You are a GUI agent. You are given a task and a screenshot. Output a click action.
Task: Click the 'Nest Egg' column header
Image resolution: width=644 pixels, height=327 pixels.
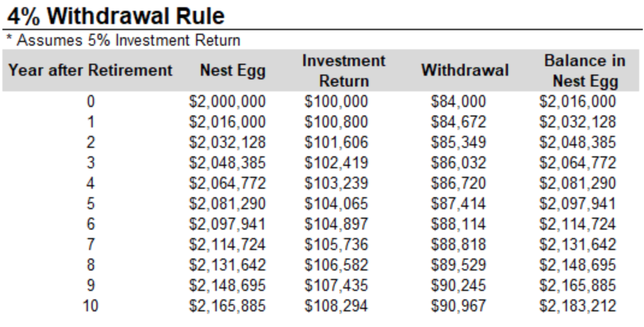point(233,70)
